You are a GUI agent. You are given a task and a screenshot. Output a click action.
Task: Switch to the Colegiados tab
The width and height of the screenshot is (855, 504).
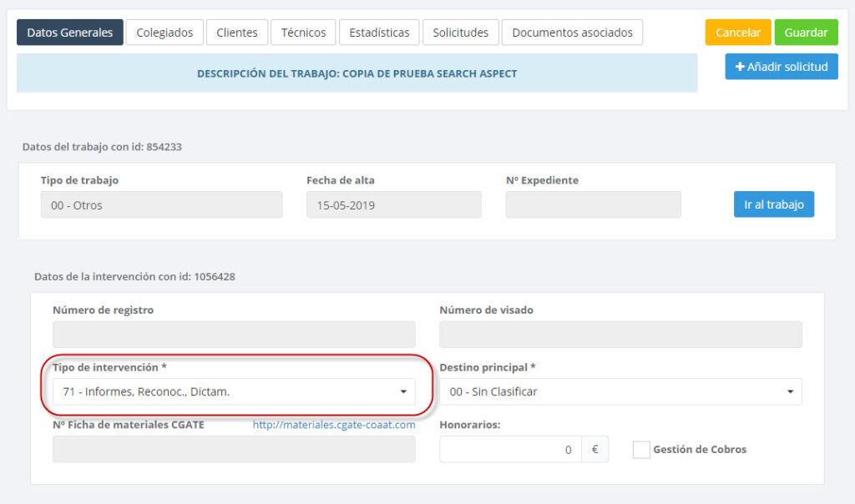coord(164,33)
